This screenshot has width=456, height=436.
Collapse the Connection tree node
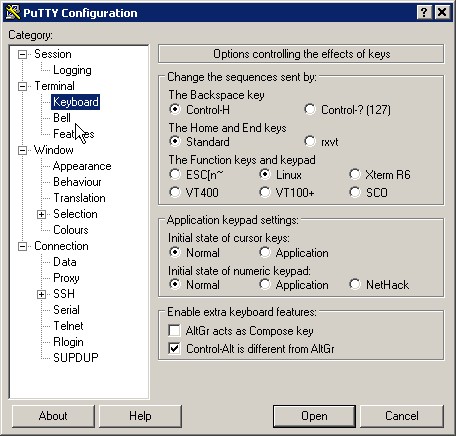click(x=23, y=247)
